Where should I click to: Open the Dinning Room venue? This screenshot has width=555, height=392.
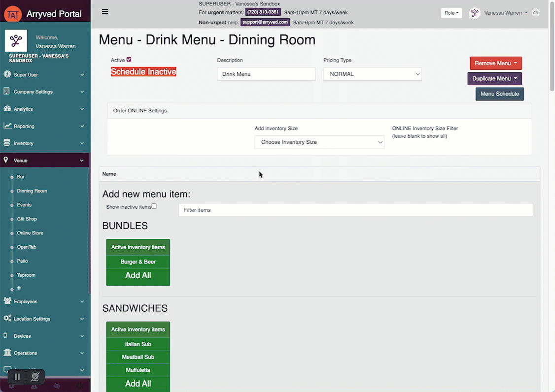point(32,191)
